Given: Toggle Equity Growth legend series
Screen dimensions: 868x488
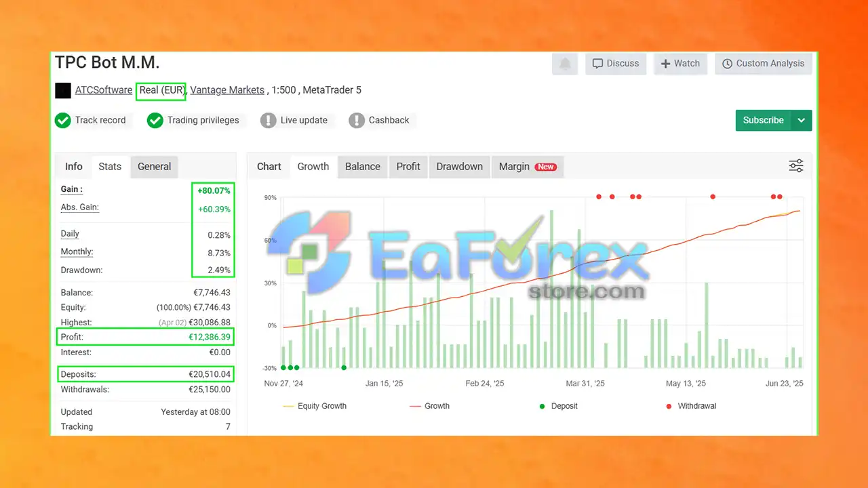Looking at the screenshot, I should click(315, 406).
